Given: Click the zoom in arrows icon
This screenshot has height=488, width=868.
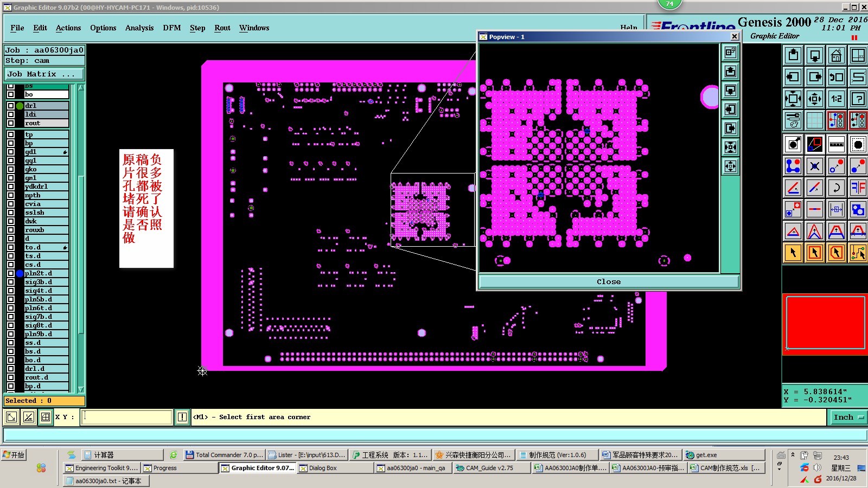Looking at the screenshot, I should coord(793,99).
